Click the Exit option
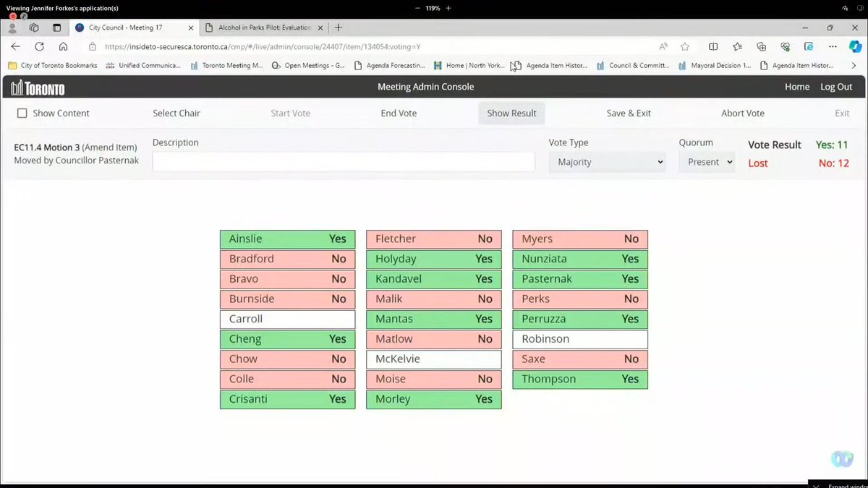 842,113
